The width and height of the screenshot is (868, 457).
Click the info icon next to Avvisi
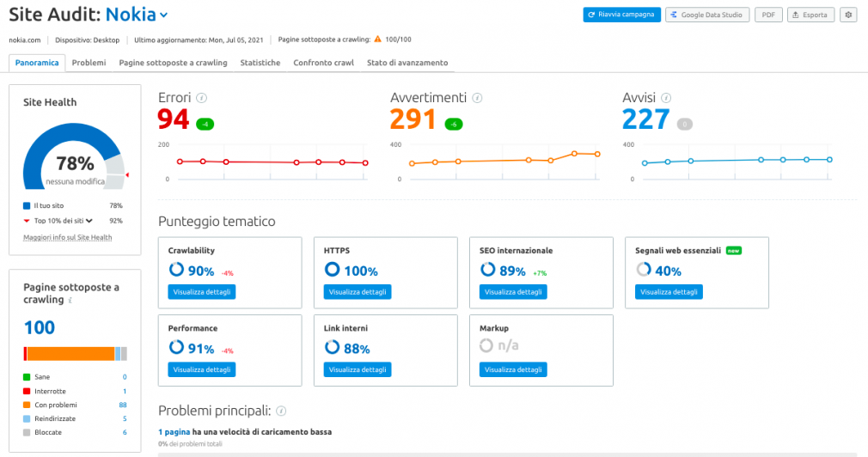tap(666, 98)
